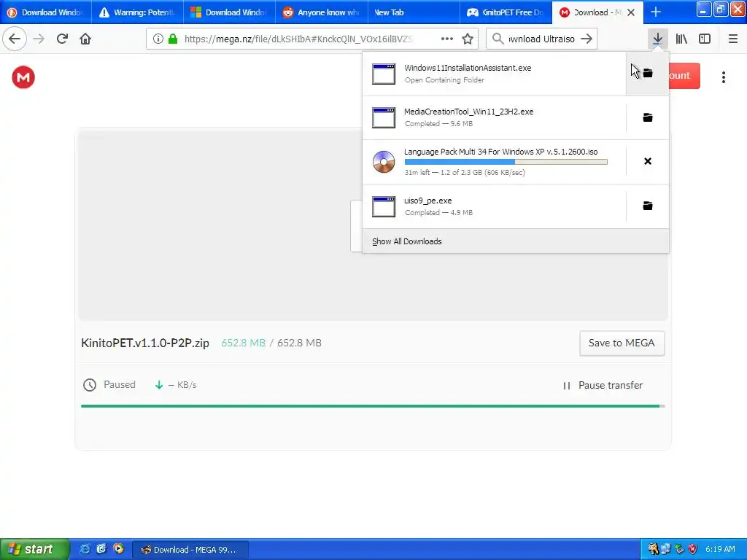Cancel the Language Pack iso download
The width and height of the screenshot is (747, 560).
[x=648, y=161]
